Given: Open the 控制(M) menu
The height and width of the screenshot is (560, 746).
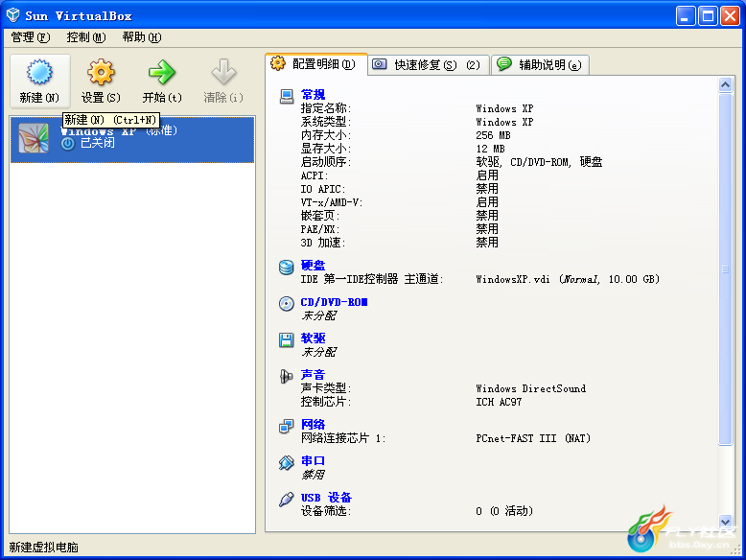Looking at the screenshot, I should [86, 37].
